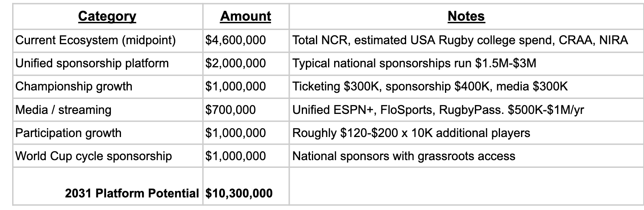Click the 10K additional players note

point(411,133)
